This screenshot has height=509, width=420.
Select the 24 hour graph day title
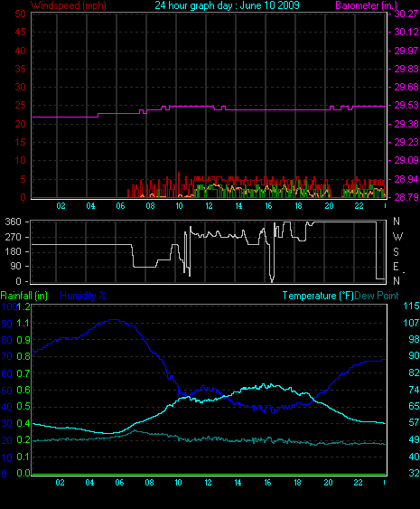click(227, 5)
